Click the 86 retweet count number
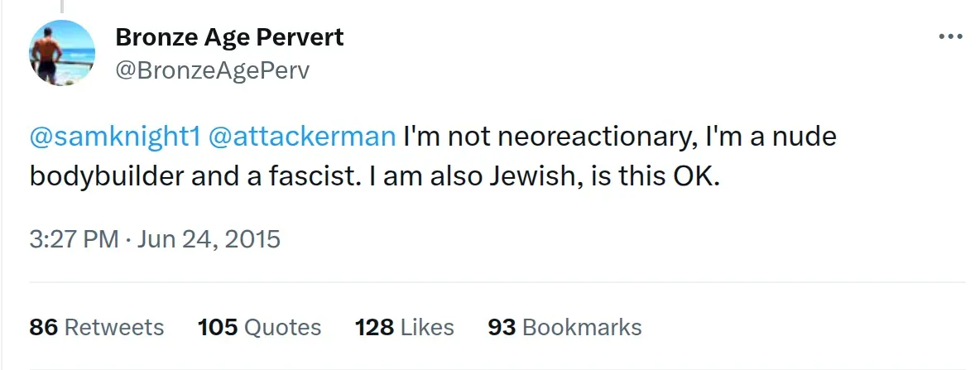Image resolution: width=980 pixels, height=370 pixels. (x=43, y=327)
